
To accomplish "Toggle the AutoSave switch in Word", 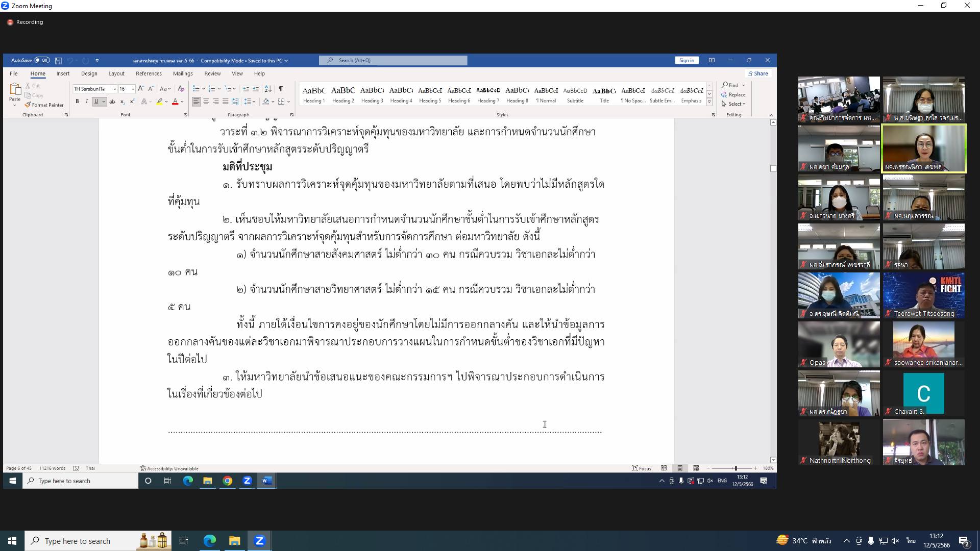I will [x=42, y=60].
